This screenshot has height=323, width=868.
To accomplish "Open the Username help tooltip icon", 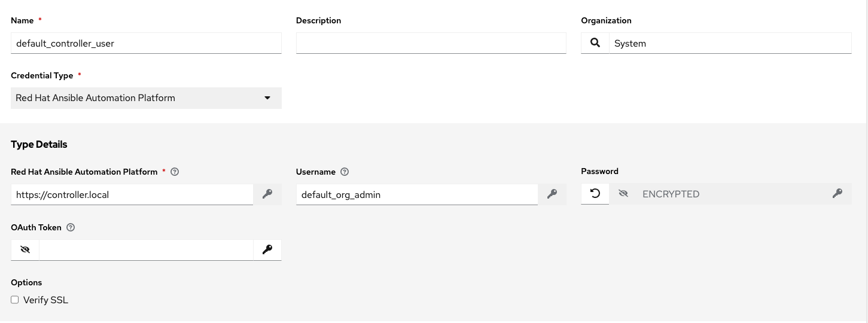I will (x=345, y=172).
